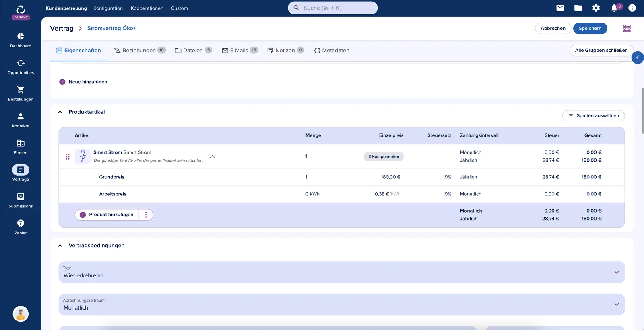Switch to the Beziehungen tab
644x330 pixels.
click(140, 50)
